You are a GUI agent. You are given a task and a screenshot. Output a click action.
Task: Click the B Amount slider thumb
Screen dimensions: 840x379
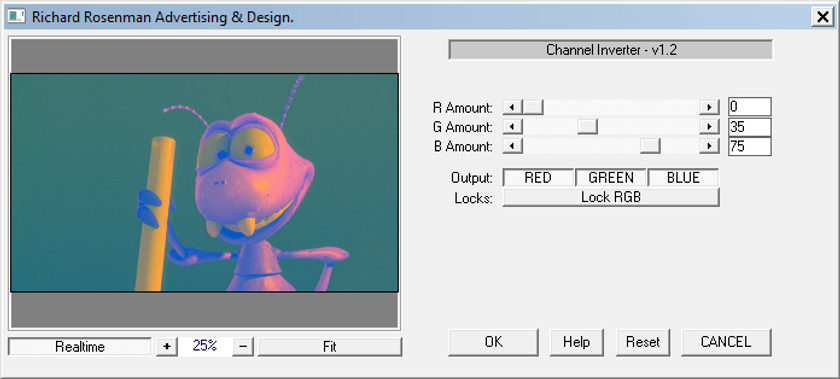[x=650, y=146]
